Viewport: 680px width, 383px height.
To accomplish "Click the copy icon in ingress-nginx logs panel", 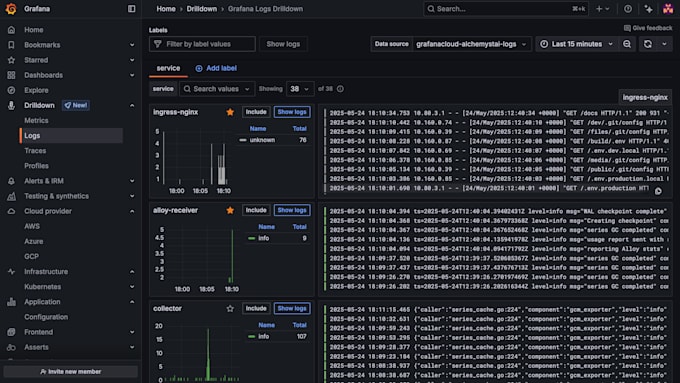I will click(x=658, y=191).
